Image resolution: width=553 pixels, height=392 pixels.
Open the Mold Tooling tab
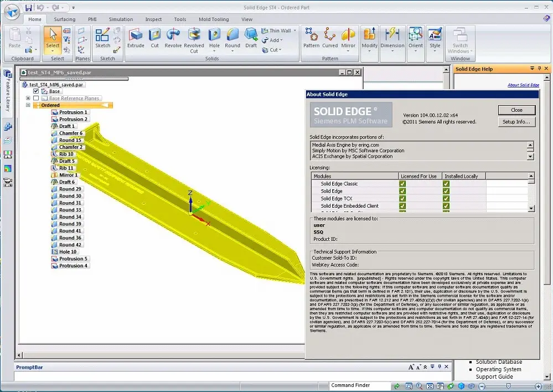click(x=214, y=19)
